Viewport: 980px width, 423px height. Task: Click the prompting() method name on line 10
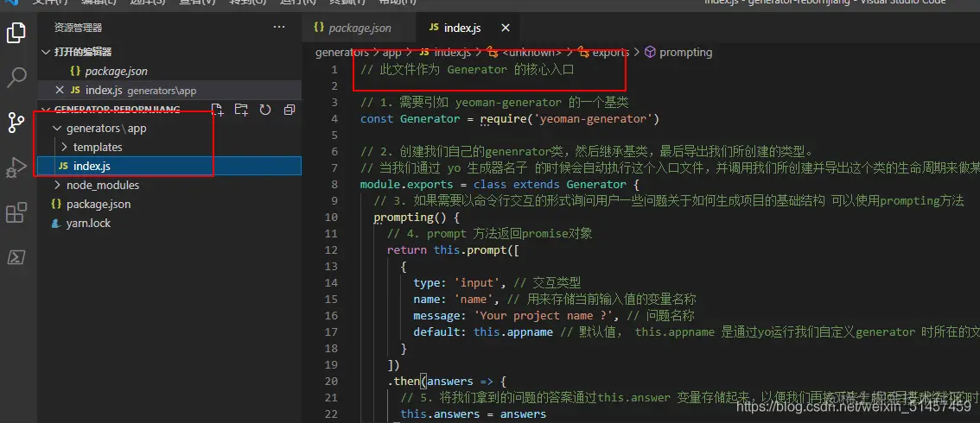coord(410,218)
